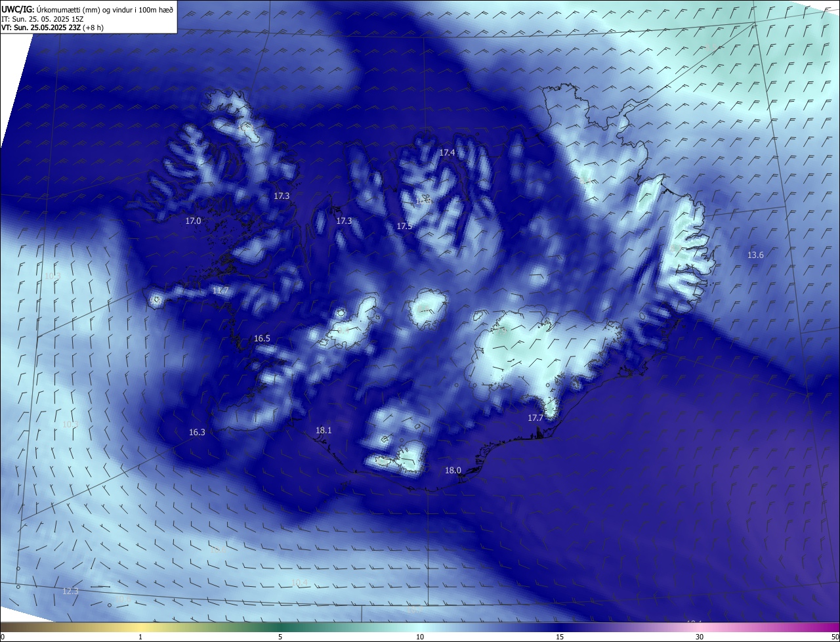Click the 17.0 value on the map
Image resolution: width=840 pixels, height=642 pixels.
pyautogui.click(x=193, y=221)
